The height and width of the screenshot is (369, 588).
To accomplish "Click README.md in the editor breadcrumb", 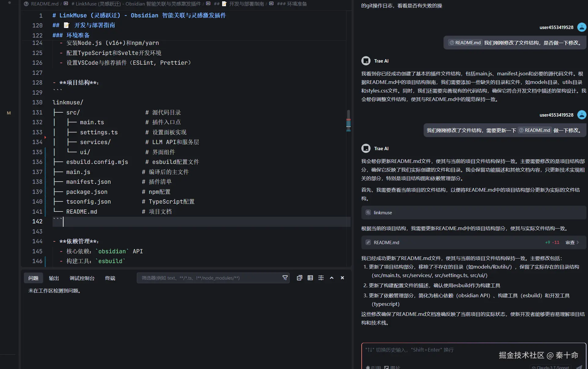I will point(45,4).
